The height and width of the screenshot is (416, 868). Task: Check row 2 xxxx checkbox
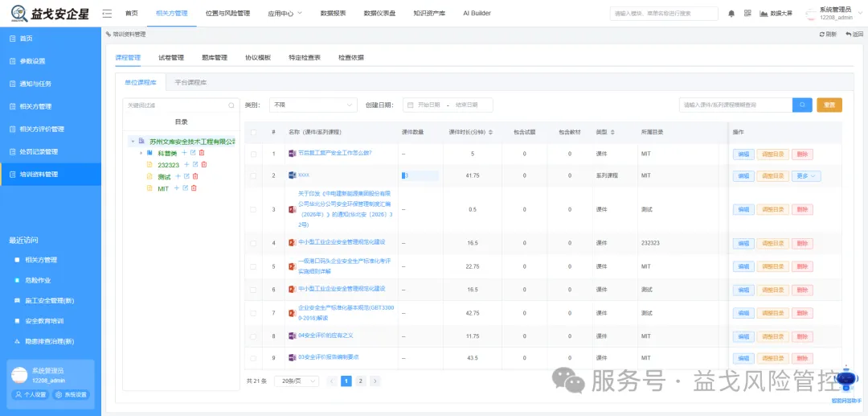[x=253, y=175]
